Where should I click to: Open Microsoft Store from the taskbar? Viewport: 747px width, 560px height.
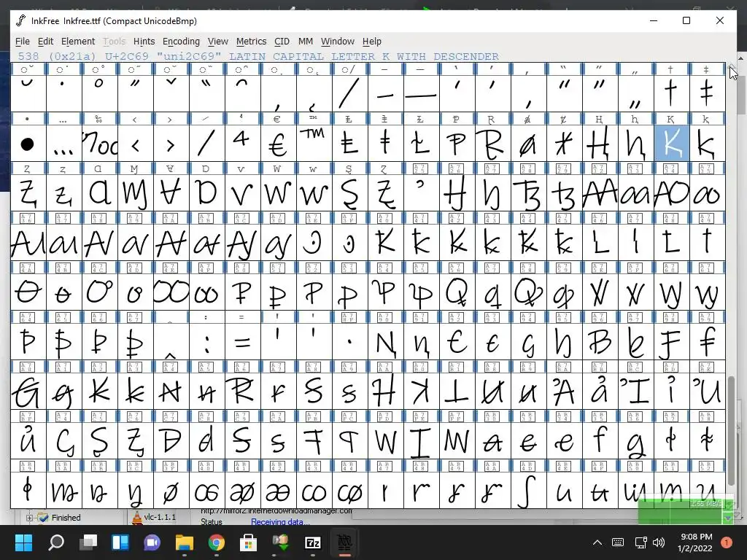tap(248, 542)
